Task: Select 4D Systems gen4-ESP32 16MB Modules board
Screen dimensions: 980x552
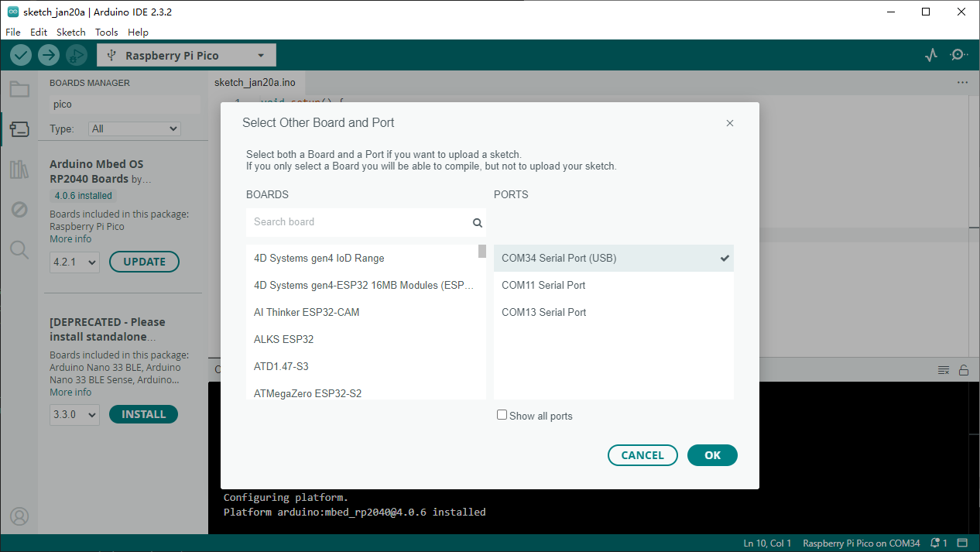Action: 362,286
